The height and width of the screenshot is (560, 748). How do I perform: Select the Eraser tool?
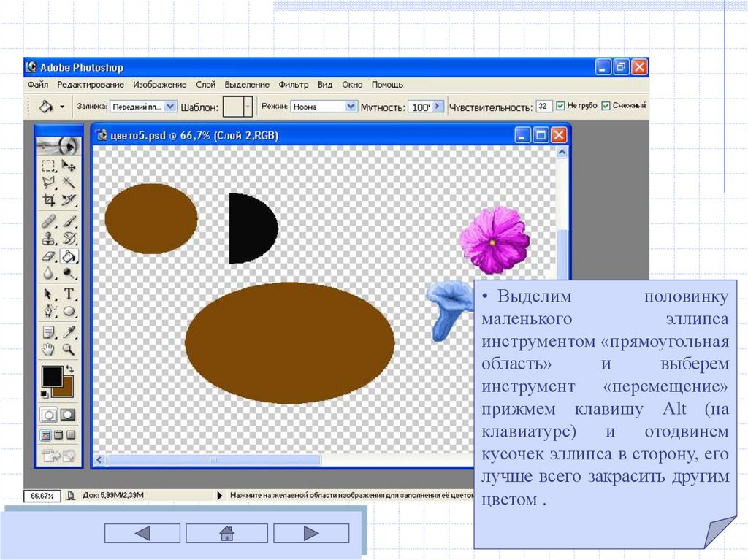48,256
